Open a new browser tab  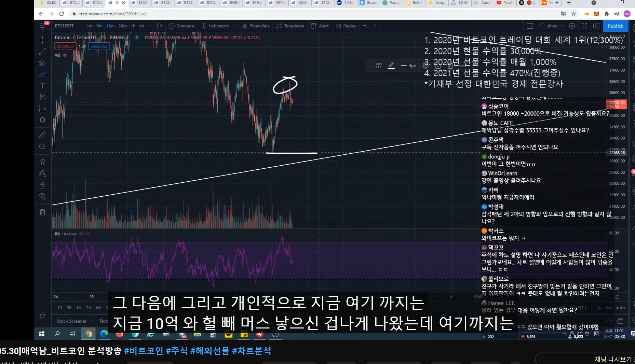coord(569,3)
